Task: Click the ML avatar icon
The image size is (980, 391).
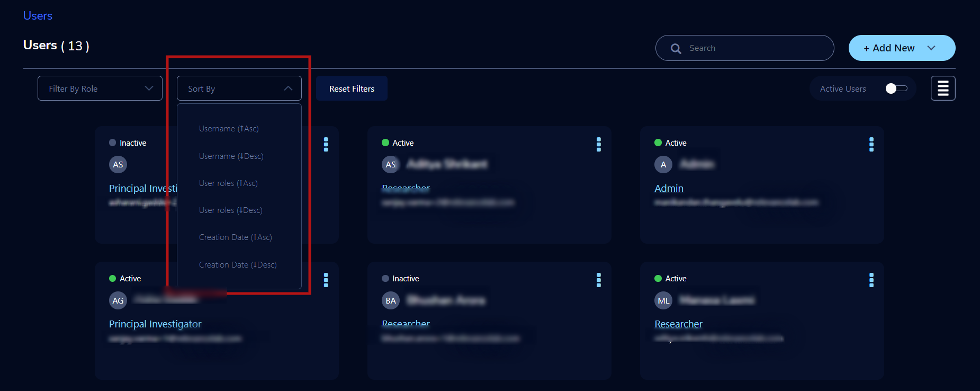Action: (x=663, y=300)
